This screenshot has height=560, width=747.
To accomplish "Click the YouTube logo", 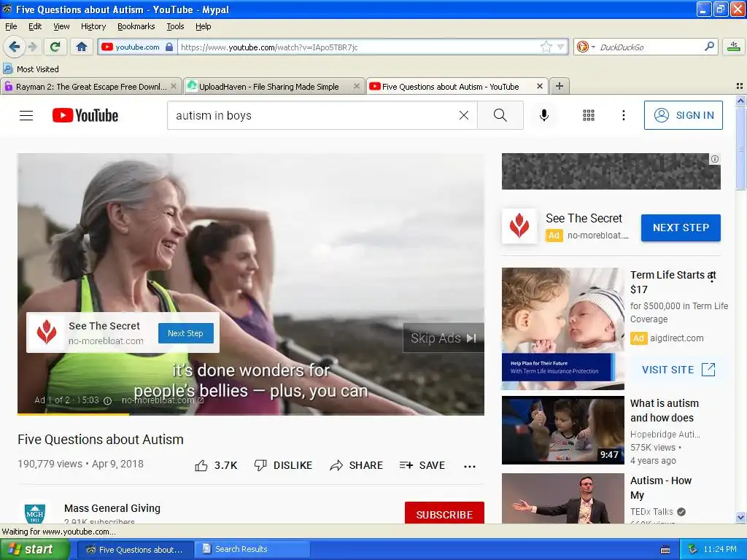I will (85, 115).
